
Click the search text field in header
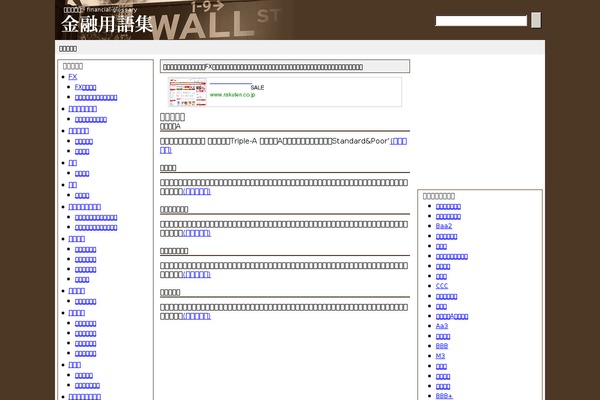[x=481, y=21]
